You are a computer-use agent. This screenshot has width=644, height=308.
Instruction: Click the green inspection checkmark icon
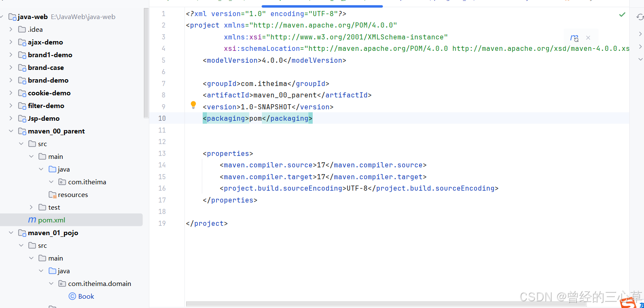click(x=622, y=14)
